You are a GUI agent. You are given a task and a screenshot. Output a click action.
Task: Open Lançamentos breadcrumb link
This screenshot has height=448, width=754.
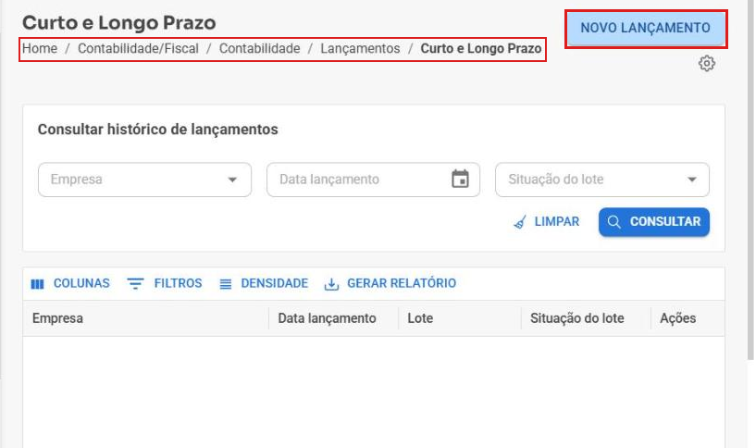pyautogui.click(x=360, y=49)
